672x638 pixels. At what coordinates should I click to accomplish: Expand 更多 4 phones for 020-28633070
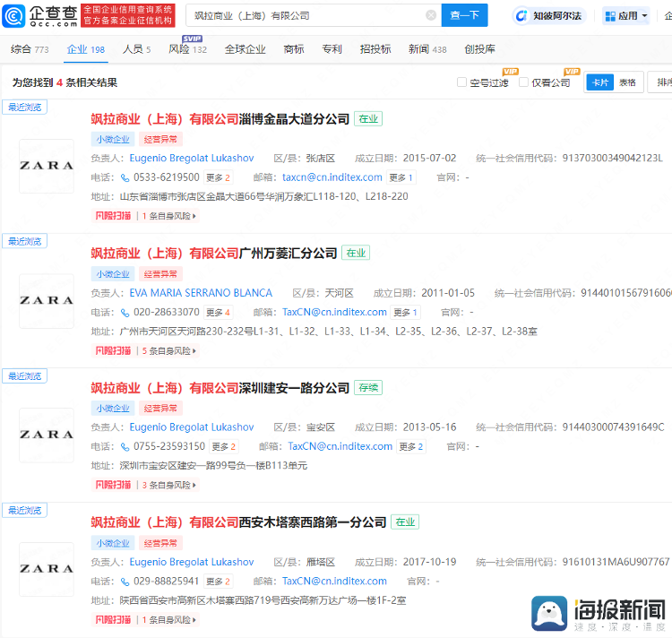[218, 313]
